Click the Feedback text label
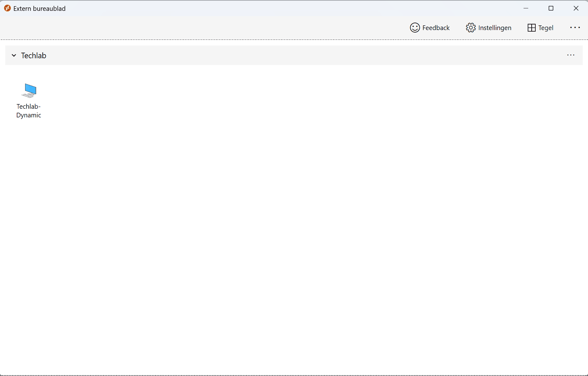Viewport: 588px width, 376px height. tap(436, 28)
